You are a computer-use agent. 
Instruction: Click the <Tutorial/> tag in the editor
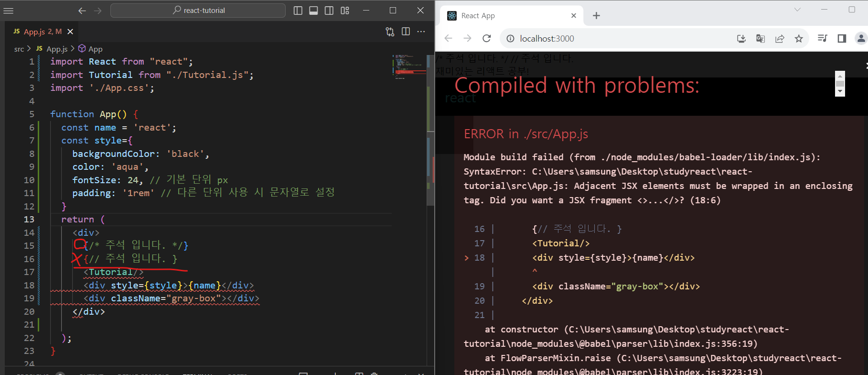click(x=113, y=272)
